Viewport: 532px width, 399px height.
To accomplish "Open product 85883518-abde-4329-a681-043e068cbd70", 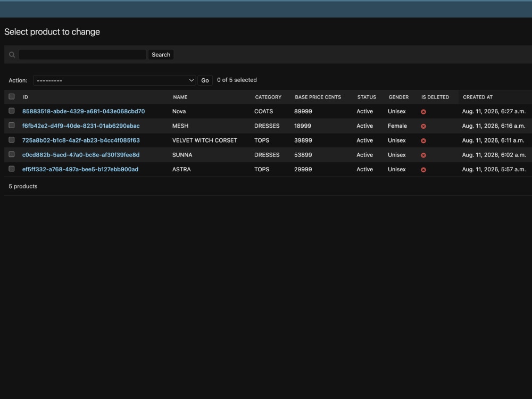I will (84, 111).
